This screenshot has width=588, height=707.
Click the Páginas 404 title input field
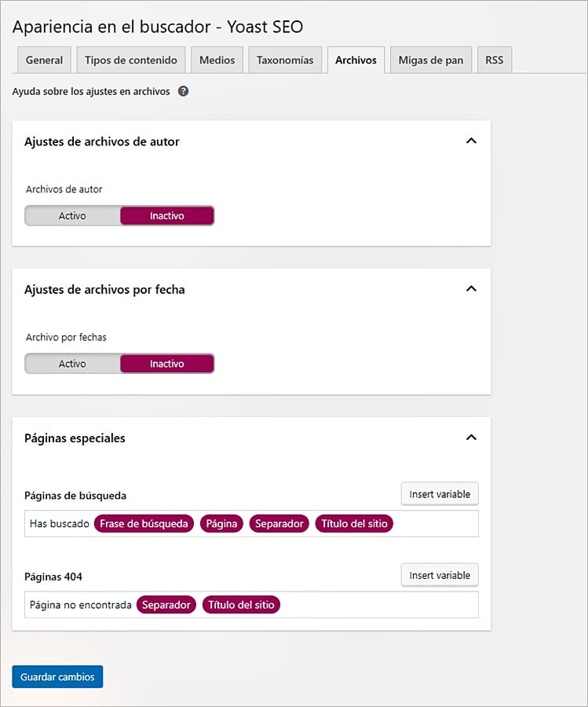[x=377, y=605]
